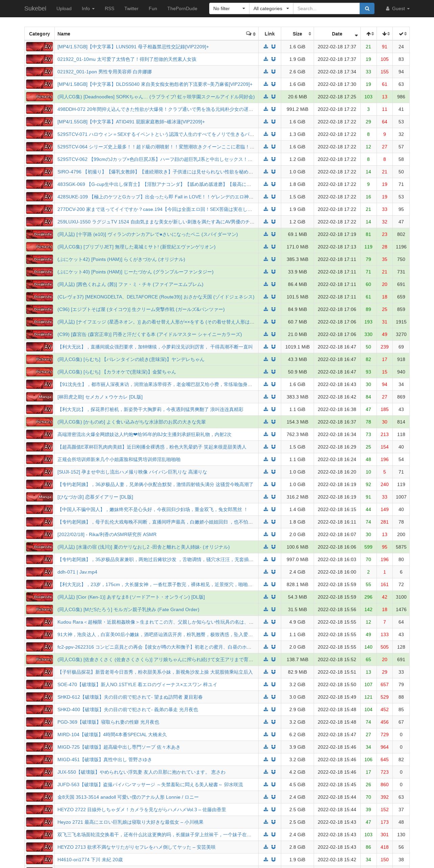The width and height of the screenshot is (434, 868).
Task: Open magnet link for MIRD-104 row
Action: click(273, 734)
